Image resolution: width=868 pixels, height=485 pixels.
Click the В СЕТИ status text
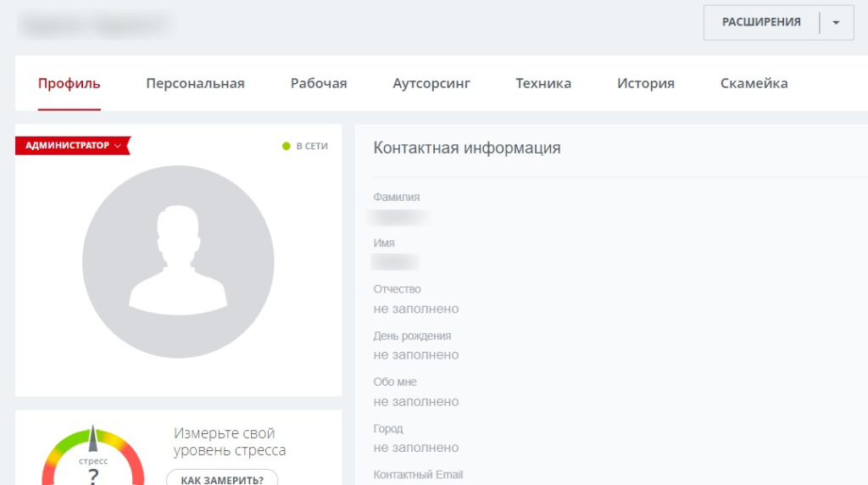click(x=312, y=146)
